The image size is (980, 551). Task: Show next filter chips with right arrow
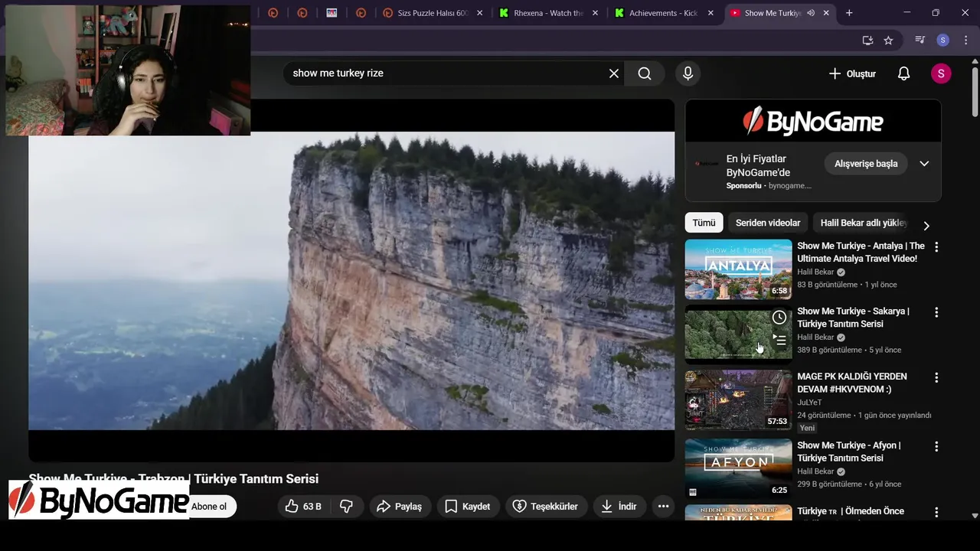(926, 226)
